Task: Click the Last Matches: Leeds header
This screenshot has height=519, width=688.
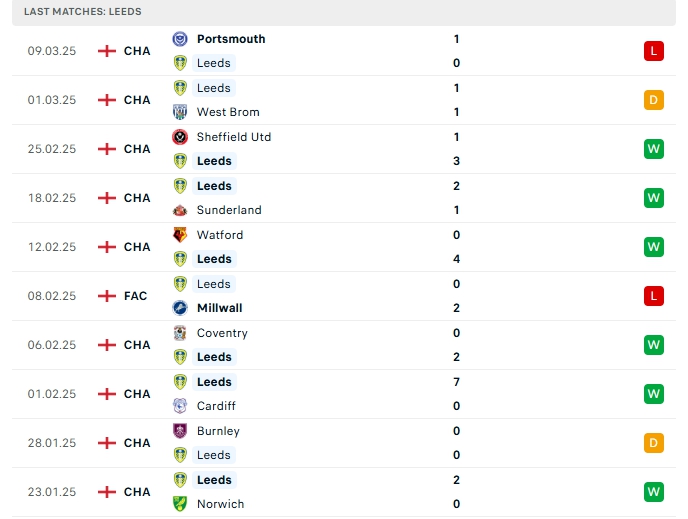Action: click(82, 11)
